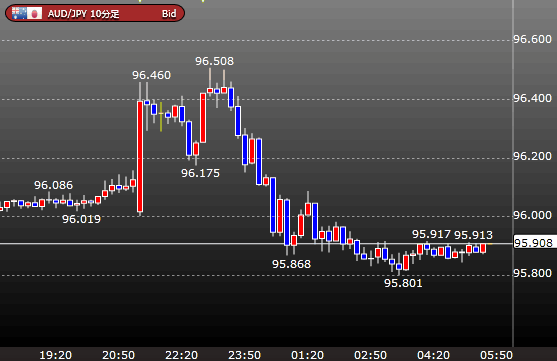Click the Australia flag icon in the header
Screen dimensions: 557x361
(19, 14)
